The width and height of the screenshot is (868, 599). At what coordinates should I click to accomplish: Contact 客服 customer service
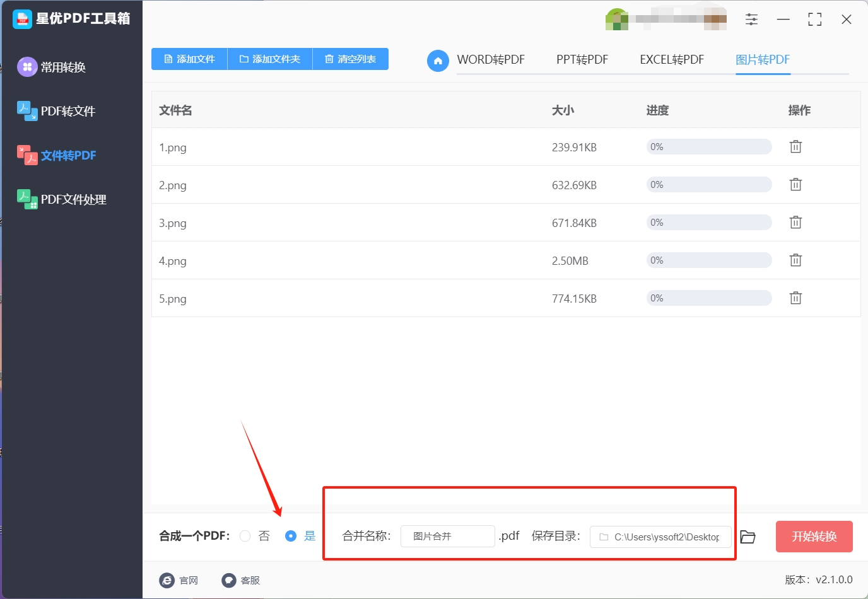pos(241,580)
